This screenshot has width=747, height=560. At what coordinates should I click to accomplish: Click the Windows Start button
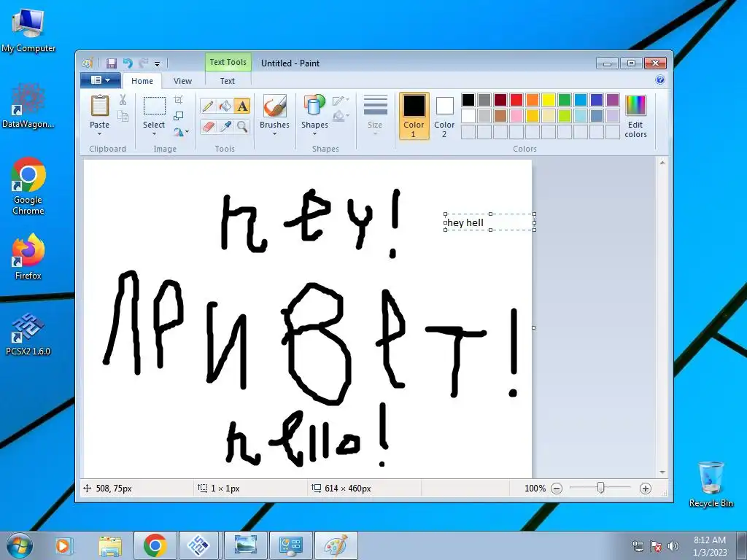click(19, 545)
